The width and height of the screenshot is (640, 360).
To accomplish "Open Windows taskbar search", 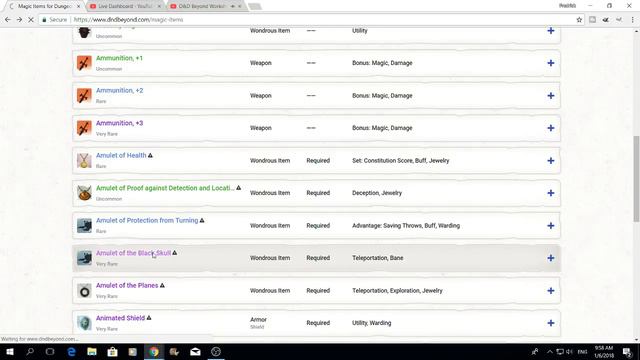I will [x=30, y=351].
